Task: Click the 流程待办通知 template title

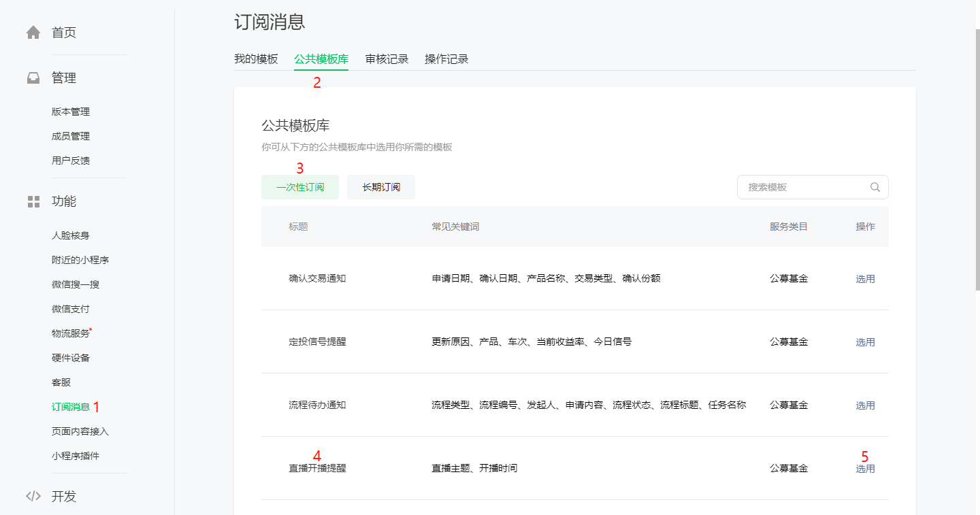Action: point(317,405)
